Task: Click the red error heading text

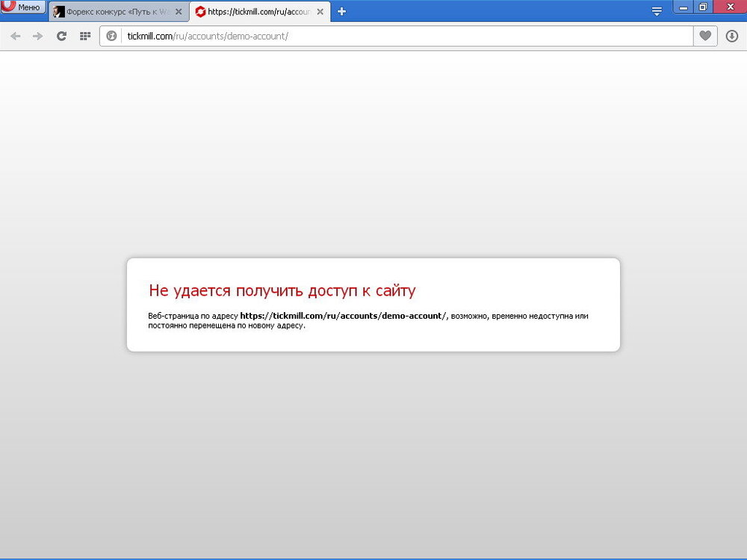Action: coord(282,290)
